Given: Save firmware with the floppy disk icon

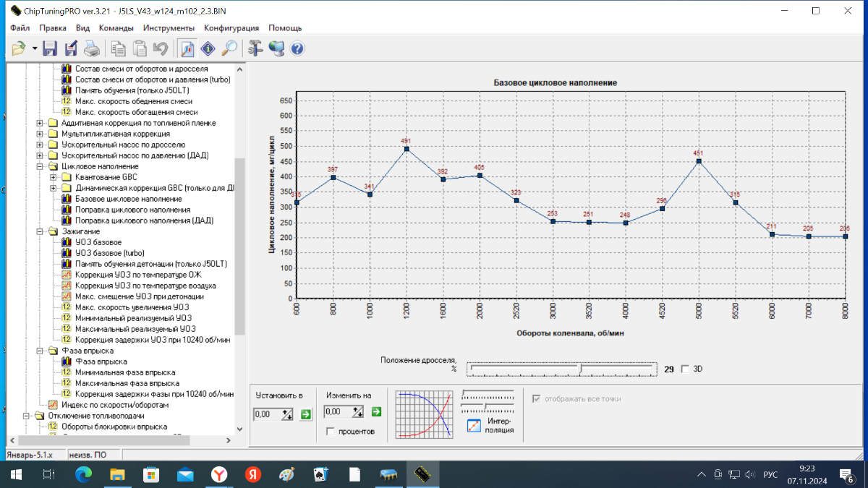Looking at the screenshot, I should [50, 48].
